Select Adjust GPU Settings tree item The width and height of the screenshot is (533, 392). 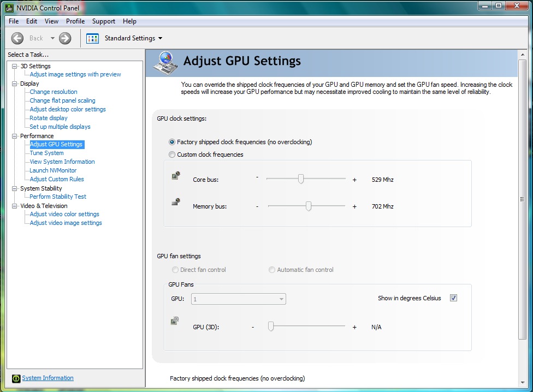coord(56,144)
